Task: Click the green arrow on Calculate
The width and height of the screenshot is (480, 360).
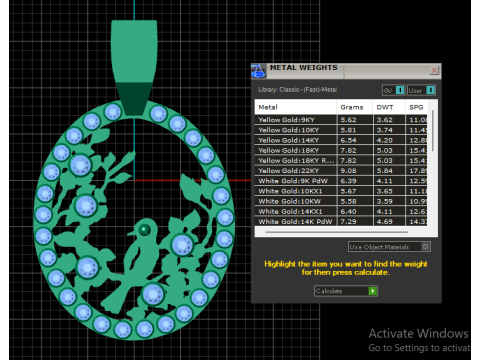Action: tap(373, 291)
